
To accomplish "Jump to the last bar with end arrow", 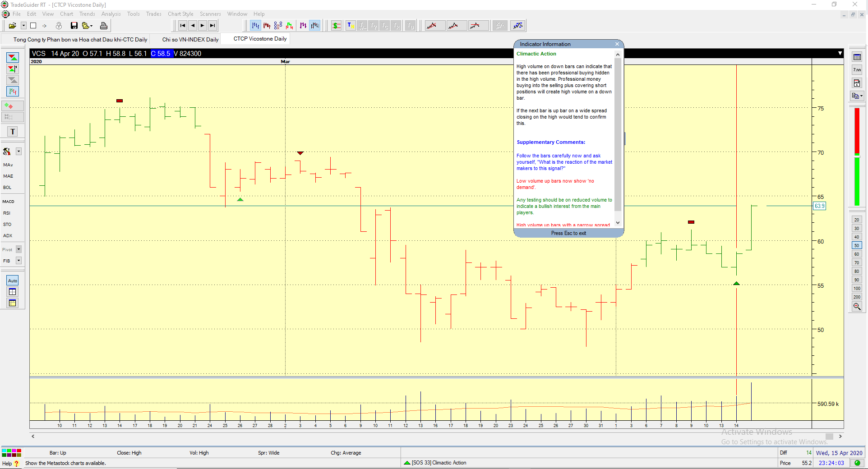I will coord(212,26).
